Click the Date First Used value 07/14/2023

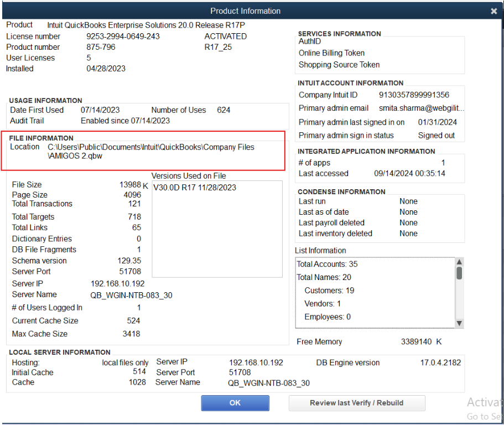point(100,110)
